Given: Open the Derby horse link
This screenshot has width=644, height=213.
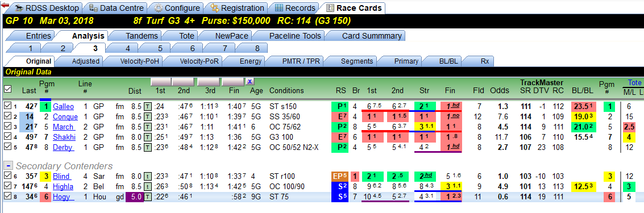Looking at the screenshot, I should 63,147.
